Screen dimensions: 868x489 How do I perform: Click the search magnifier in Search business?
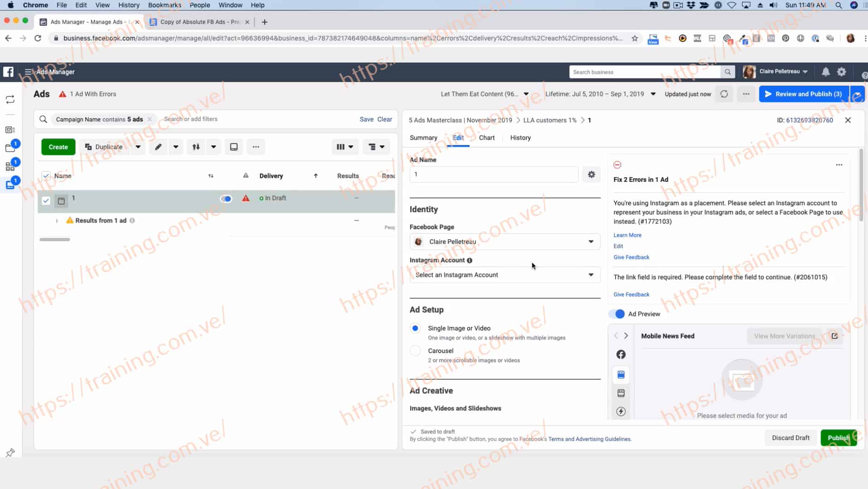point(727,72)
